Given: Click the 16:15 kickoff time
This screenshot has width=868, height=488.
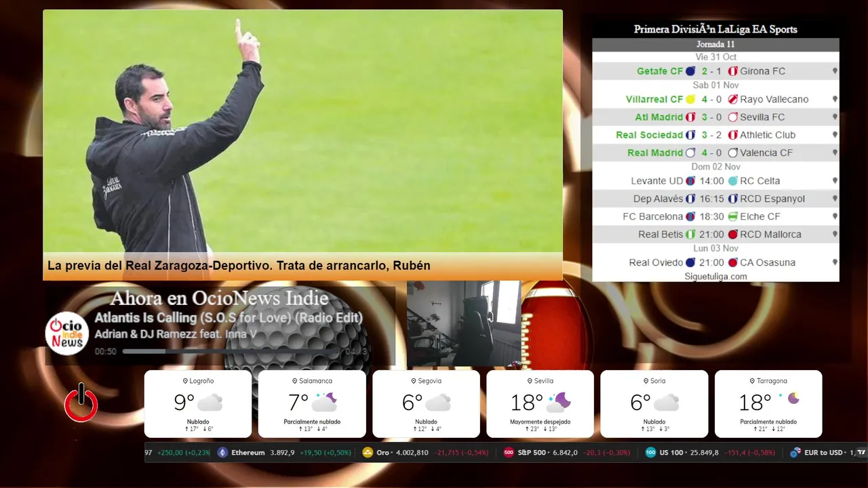Looking at the screenshot, I should (712, 199).
